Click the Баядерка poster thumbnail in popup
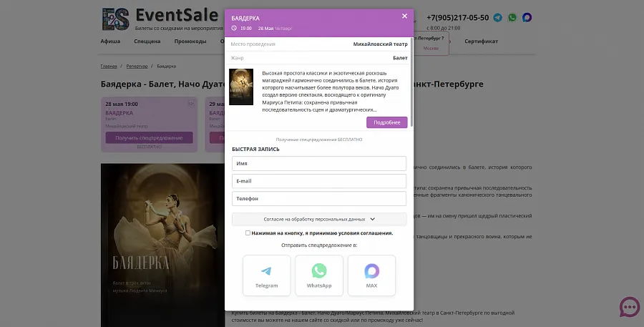Image resolution: width=644 pixels, height=327 pixels. pyautogui.click(x=241, y=87)
